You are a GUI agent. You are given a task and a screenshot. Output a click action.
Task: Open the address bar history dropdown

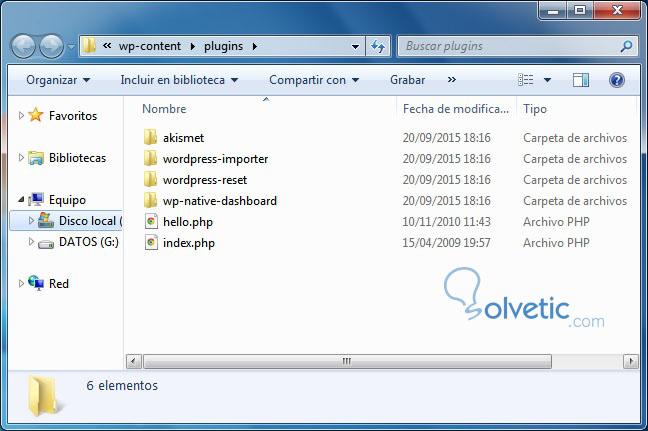click(355, 46)
